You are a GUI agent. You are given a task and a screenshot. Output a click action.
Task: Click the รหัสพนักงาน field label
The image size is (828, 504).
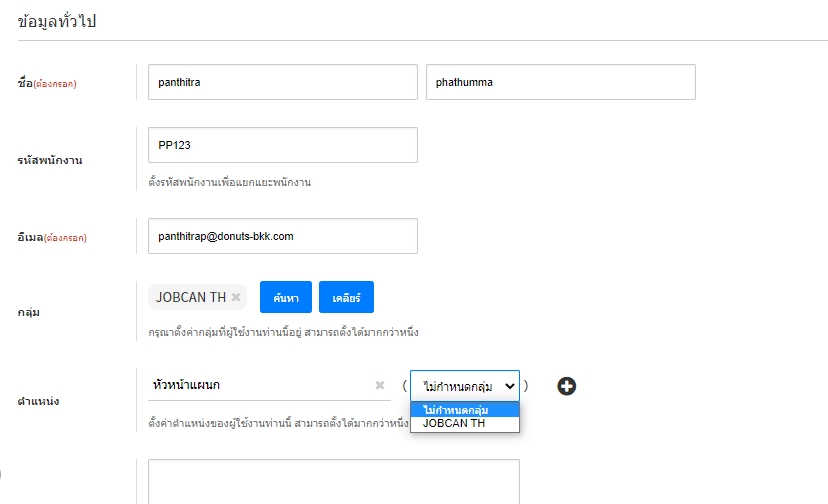(50, 160)
